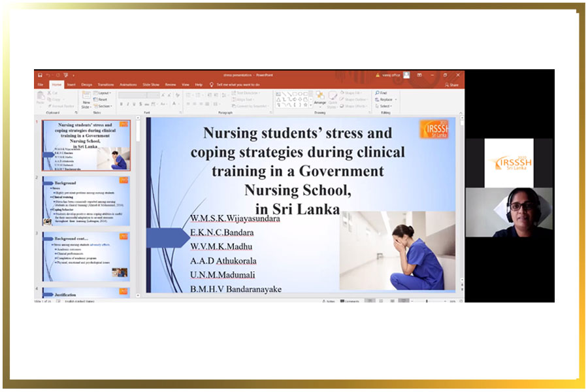Image resolution: width=588 pixels, height=392 pixels.
Task: Click the Share button
Action: 452,85
